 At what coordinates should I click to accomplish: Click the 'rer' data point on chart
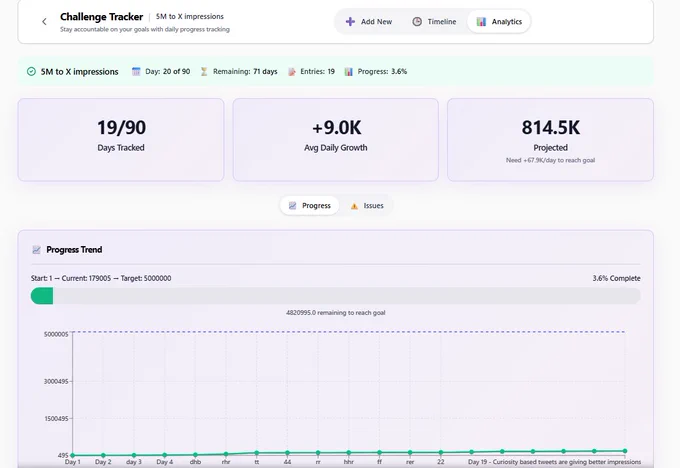tap(410, 452)
